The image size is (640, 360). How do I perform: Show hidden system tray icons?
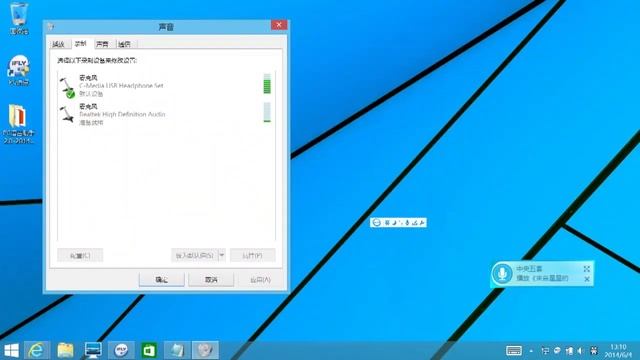click(x=531, y=351)
